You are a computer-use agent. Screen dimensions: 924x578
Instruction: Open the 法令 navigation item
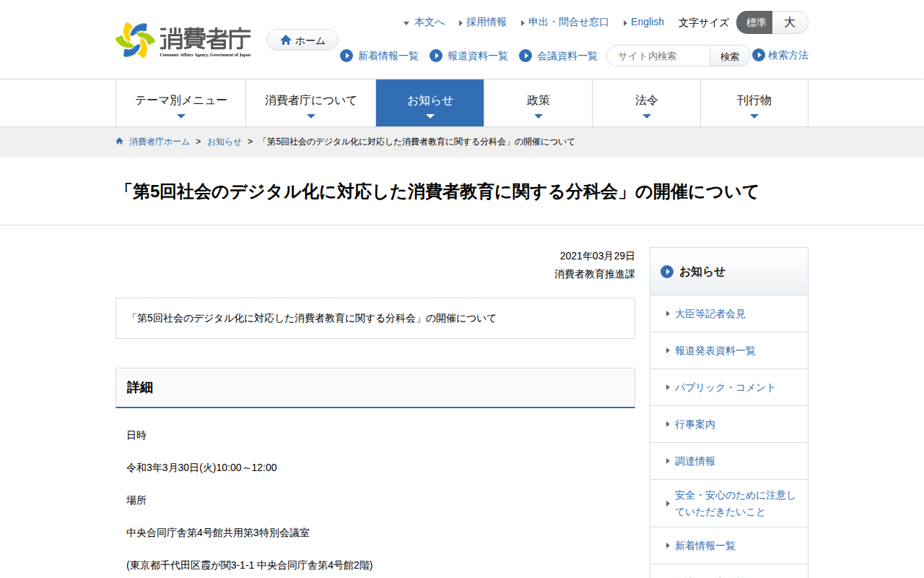pyautogui.click(x=647, y=103)
